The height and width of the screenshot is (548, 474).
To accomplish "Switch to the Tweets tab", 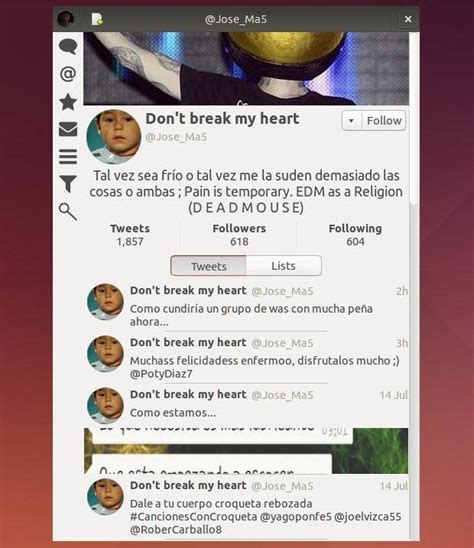I will point(209,266).
